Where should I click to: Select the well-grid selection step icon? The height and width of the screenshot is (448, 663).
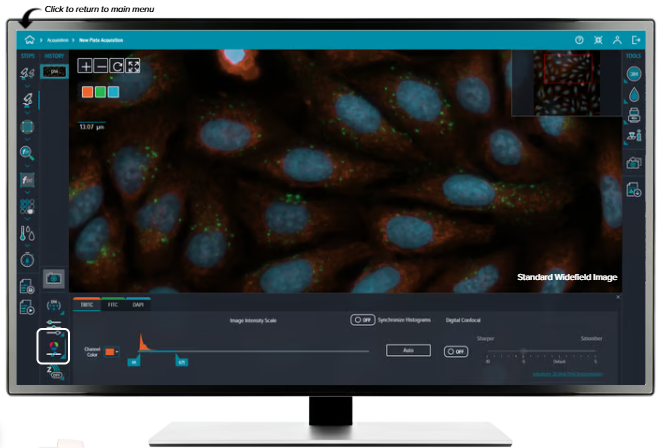coord(27,207)
